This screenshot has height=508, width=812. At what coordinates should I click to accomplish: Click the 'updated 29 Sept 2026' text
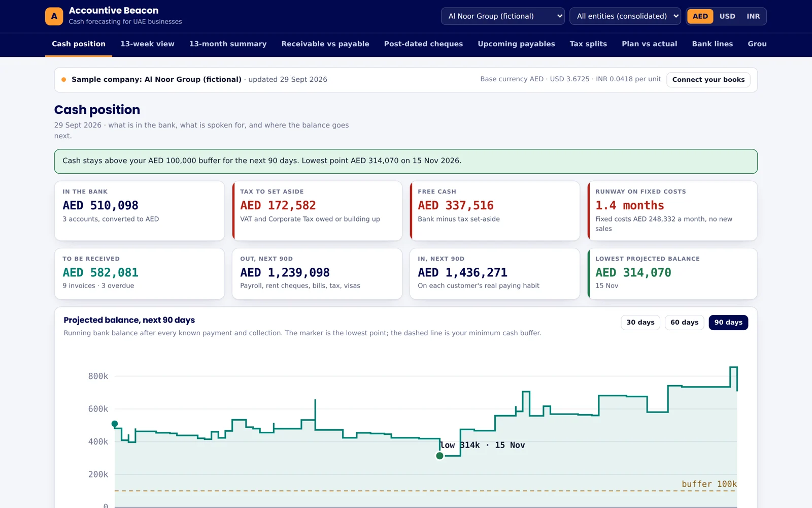pos(288,80)
